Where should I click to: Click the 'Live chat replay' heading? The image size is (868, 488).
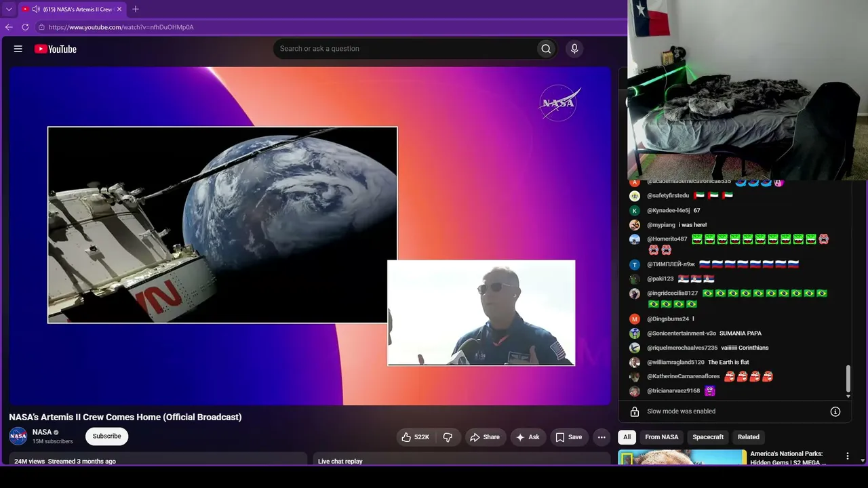[x=340, y=462]
